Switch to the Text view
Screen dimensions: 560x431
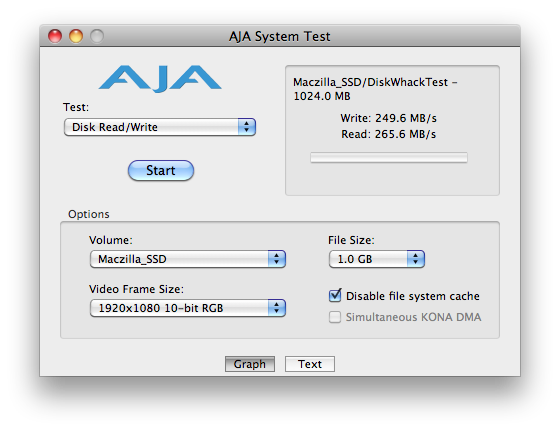coord(310,364)
